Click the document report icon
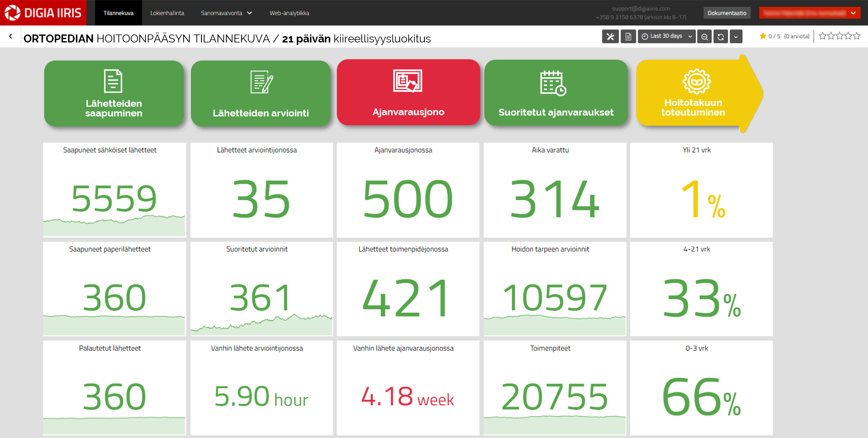Screen dimensions: 868x438 (628, 37)
